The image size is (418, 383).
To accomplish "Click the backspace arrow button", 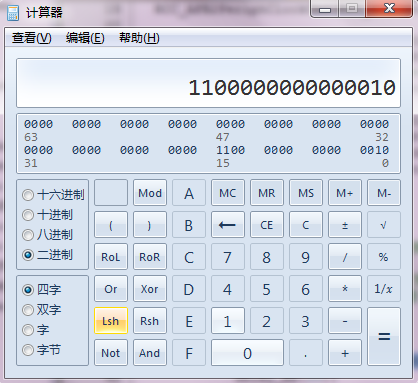I will pyautogui.click(x=228, y=225).
